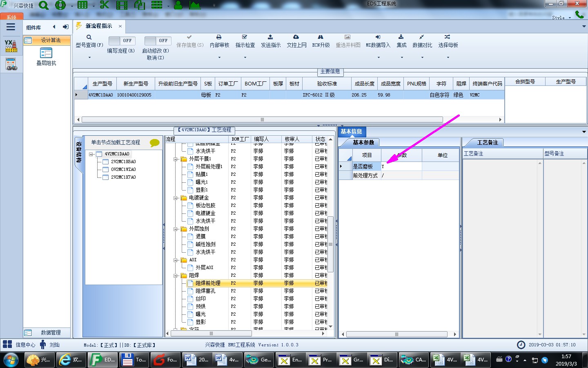This screenshot has height=368, width=588.
Task: Click the green user person icon
Action: (178, 5)
